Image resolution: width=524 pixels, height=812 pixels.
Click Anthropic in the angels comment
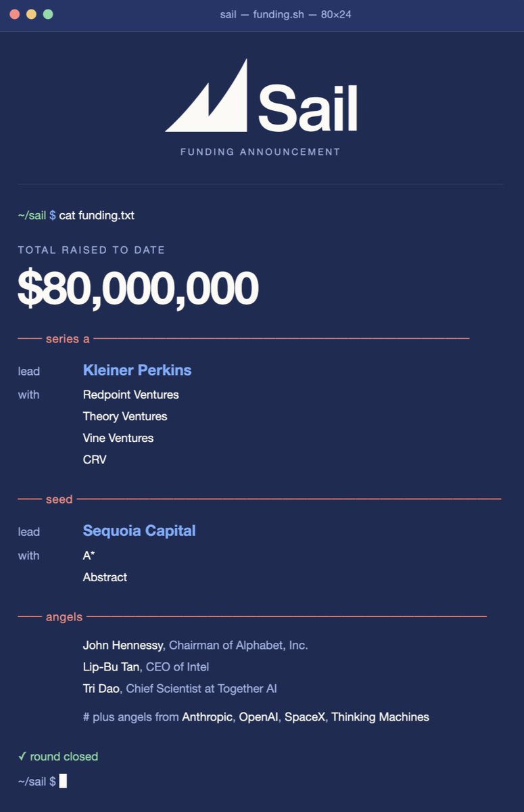208,717
